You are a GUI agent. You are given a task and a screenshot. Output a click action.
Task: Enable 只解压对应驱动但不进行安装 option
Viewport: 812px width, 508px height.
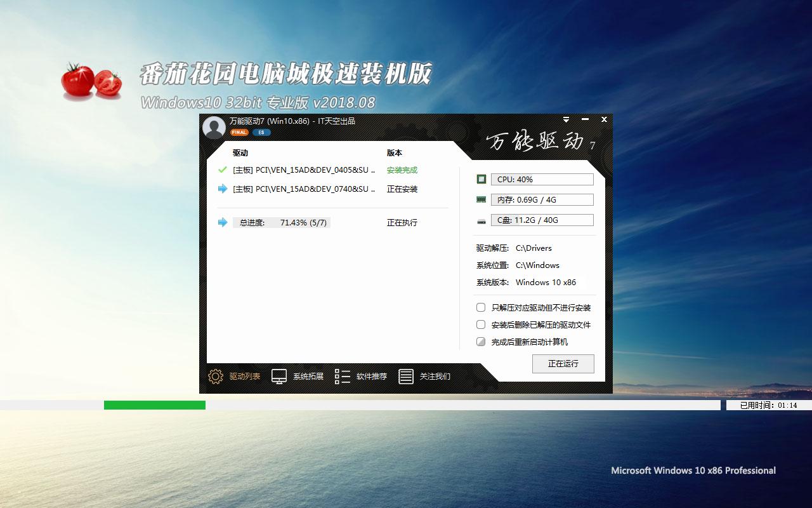click(x=480, y=307)
